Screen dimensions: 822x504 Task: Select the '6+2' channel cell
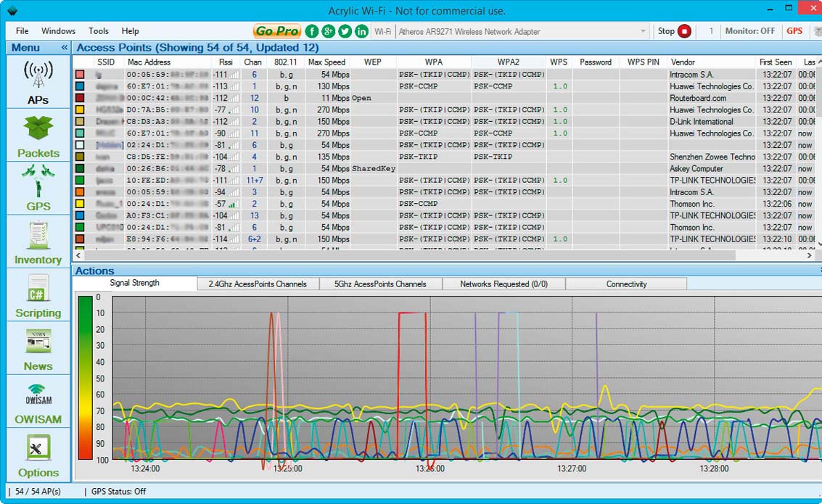tap(254, 239)
